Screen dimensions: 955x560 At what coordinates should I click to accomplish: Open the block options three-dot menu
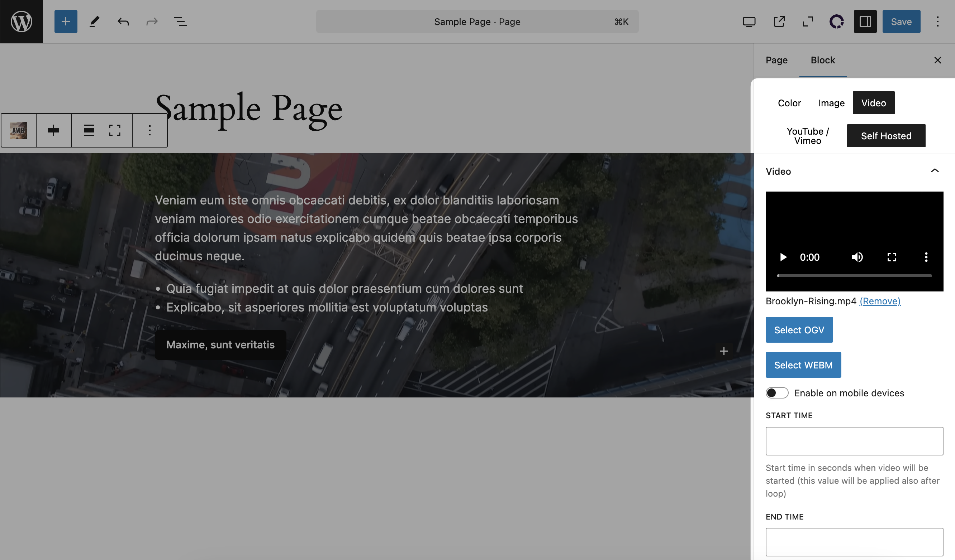pyautogui.click(x=149, y=130)
